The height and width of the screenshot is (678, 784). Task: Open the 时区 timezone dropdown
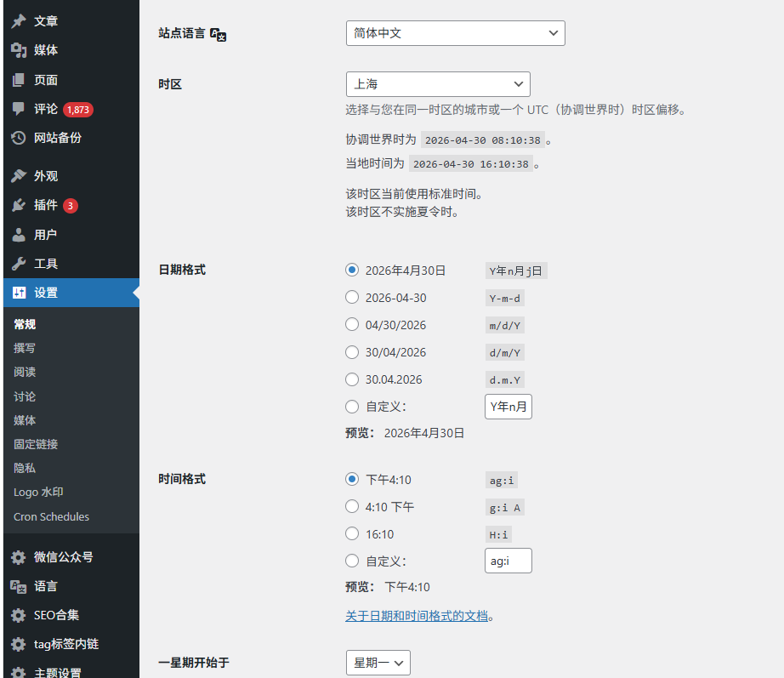[438, 84]
